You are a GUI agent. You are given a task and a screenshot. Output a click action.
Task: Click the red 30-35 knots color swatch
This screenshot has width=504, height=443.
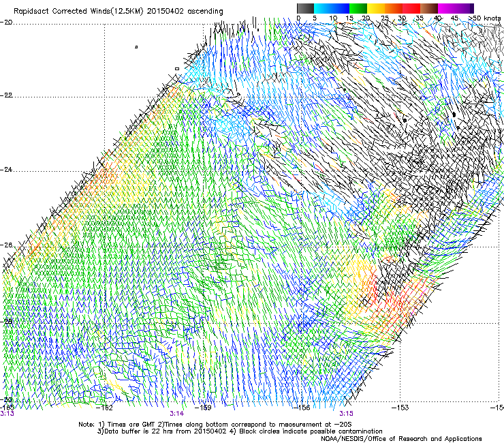point(411,8)
